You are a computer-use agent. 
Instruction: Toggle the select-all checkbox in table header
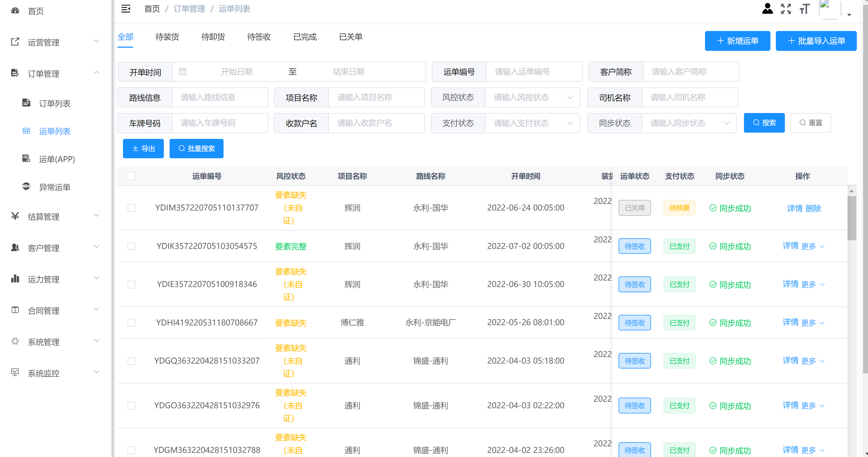tap(131, 176)
